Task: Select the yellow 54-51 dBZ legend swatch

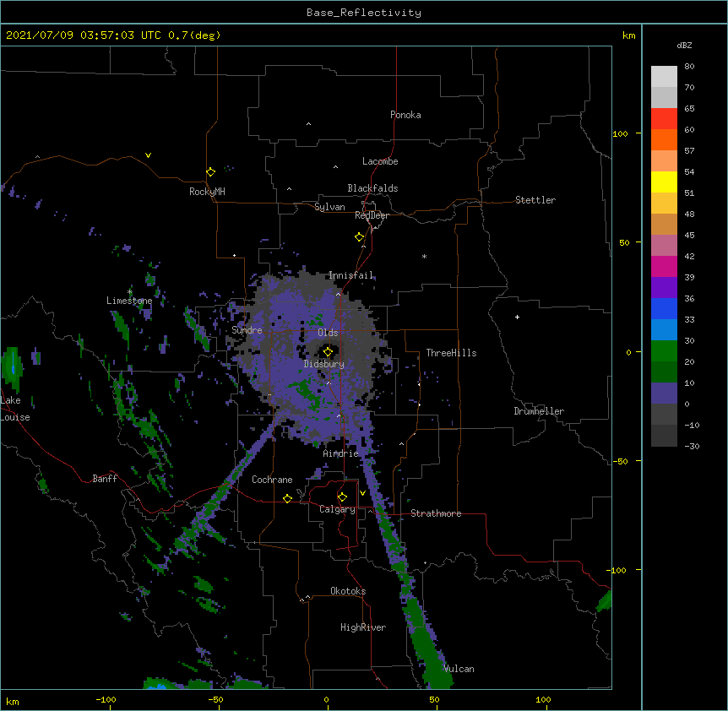Action: [664, 182]
